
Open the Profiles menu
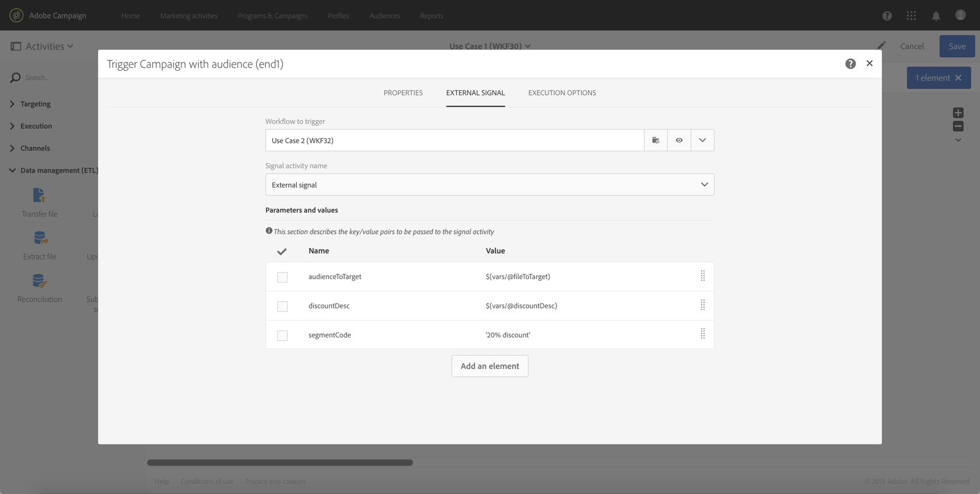coord(338,16)
